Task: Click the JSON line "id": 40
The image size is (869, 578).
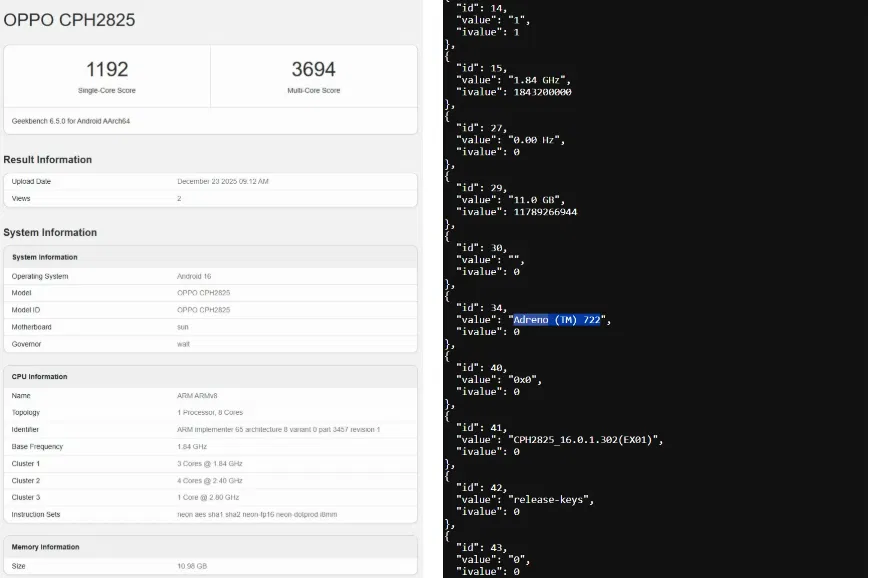Action: [481, 368]
